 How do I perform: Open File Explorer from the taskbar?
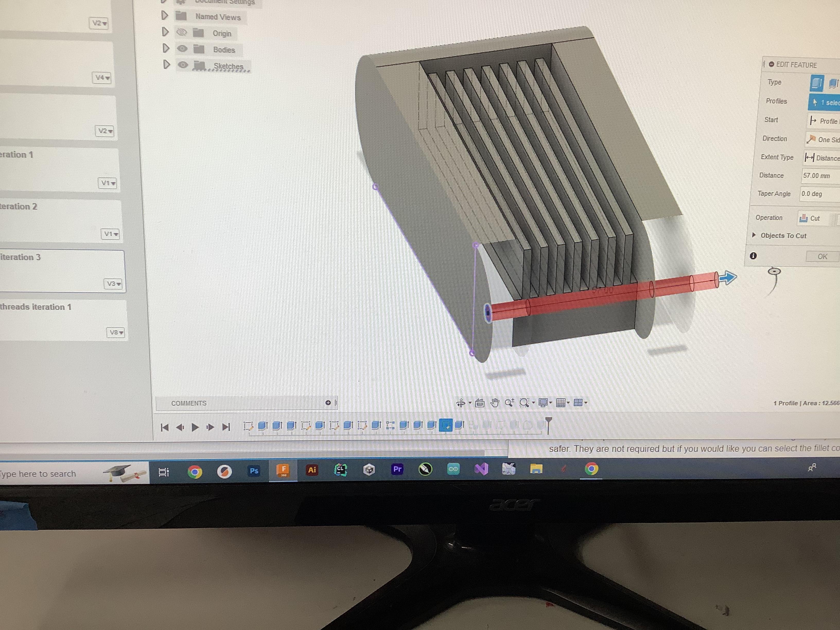(536, 469)
